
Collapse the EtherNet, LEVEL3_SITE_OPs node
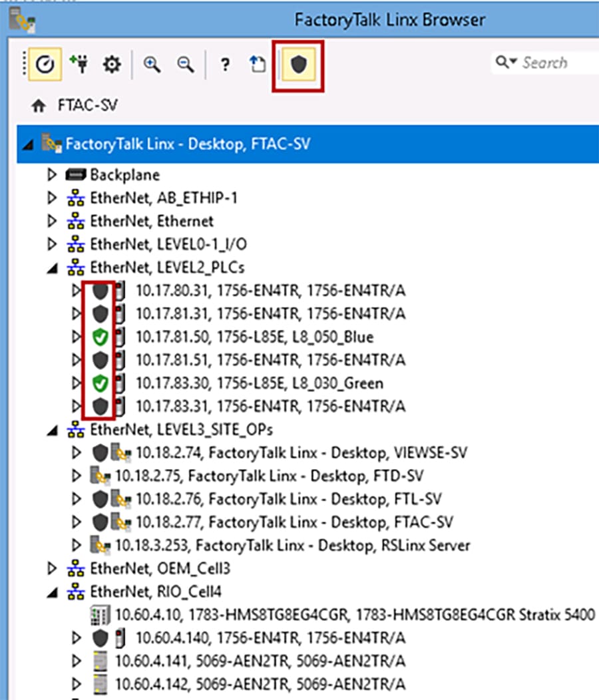pyautogui.click(x=53, y=430)
